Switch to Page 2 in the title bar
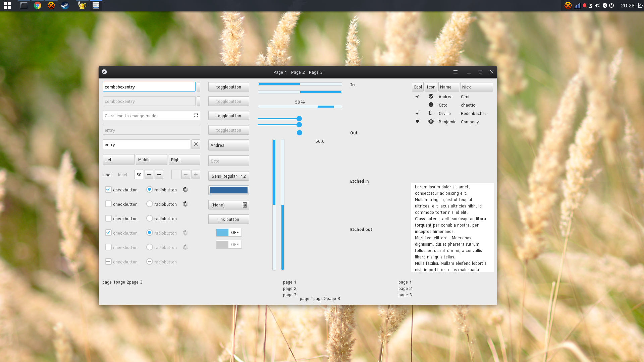 [298, 72]
